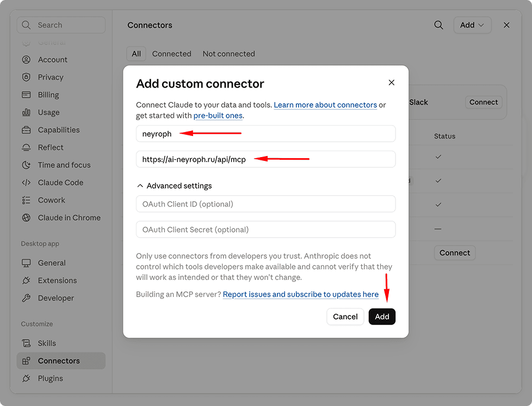Image resolution: width=532 pixels, height=406 pixels.
Task: Click the Account person icon in sidebar
Action: click(x=26, y=60)
